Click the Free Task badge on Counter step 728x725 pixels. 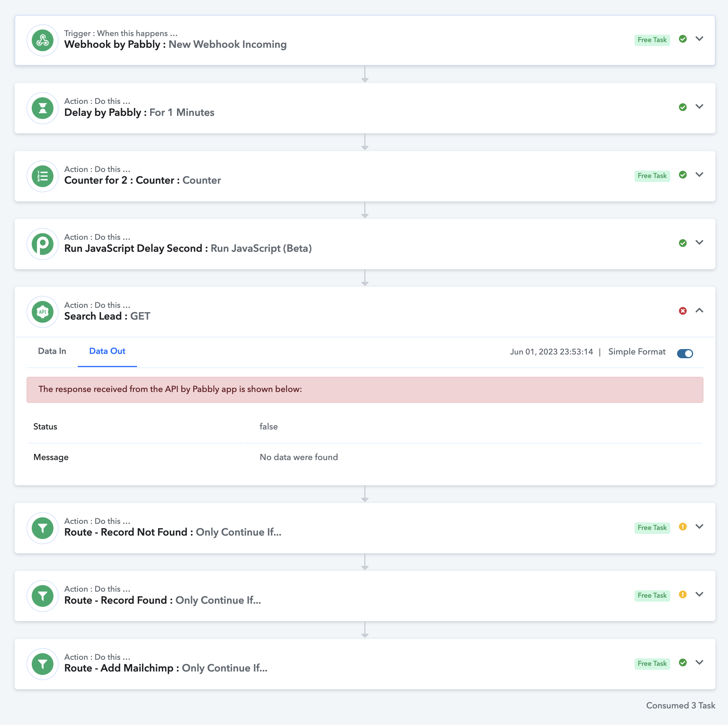[652, 176]
